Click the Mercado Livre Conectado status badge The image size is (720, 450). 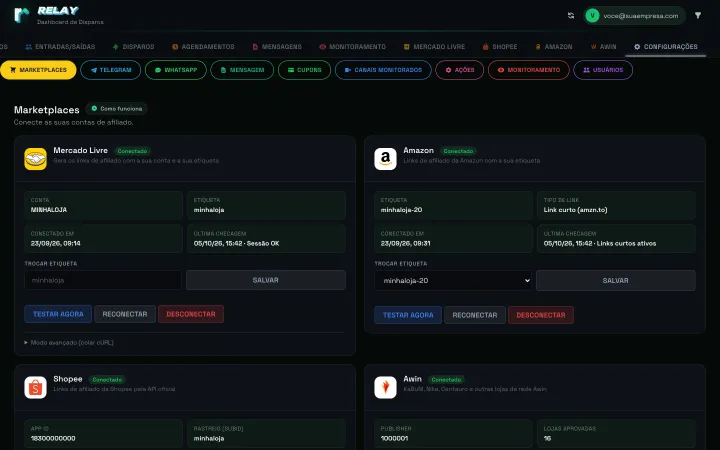[132, 151]
